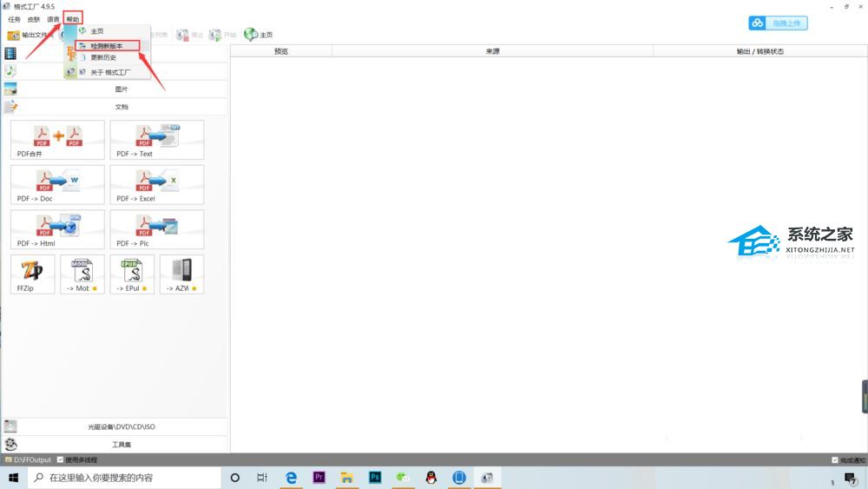The width and height of the screenshot is (868, 489).
Task: Click the 帮助 help menu
Action: pos(73,19)
